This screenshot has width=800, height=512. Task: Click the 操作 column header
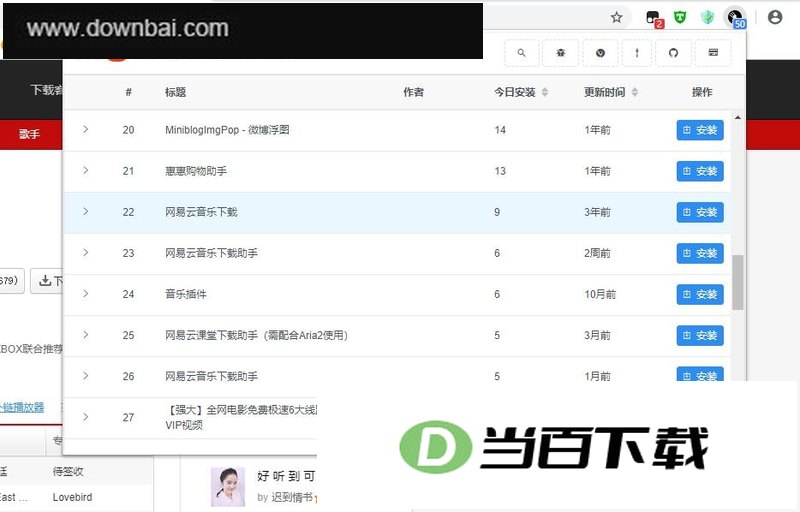pos(702,92)
